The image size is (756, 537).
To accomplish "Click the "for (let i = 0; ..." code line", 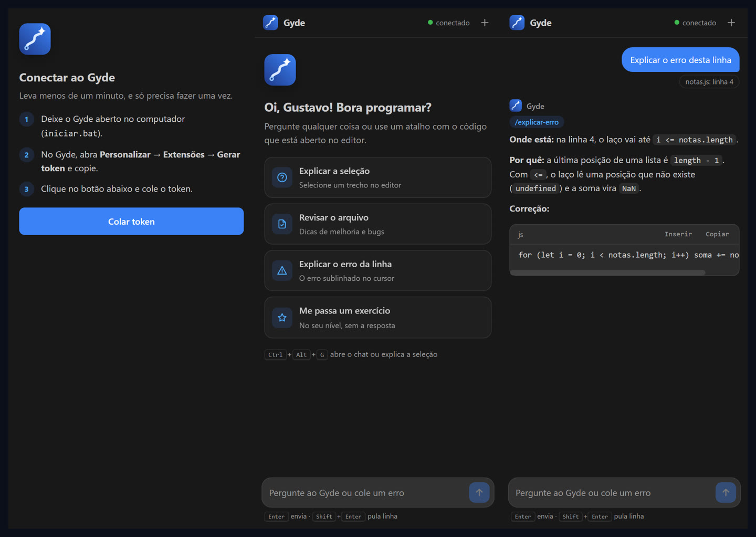I will [x=628, y=255].
